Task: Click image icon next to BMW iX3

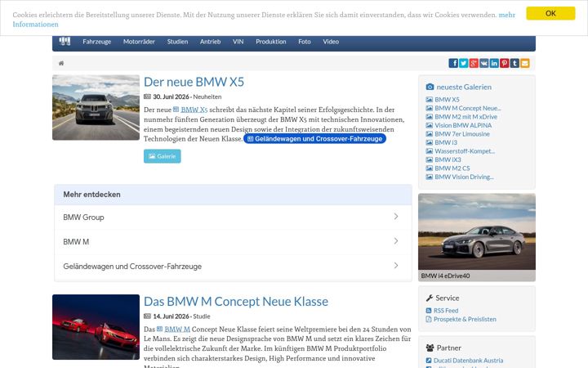Action: click(x=430, y=159)
